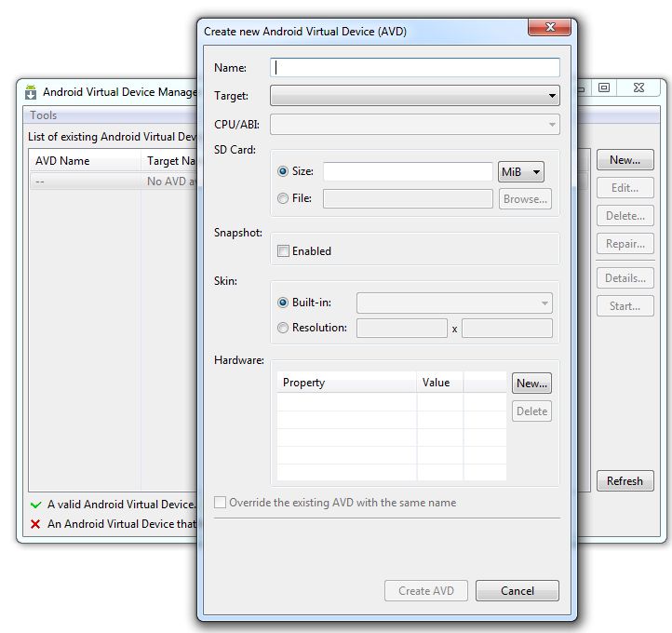This screenshot has height=633, width=672.
Task: Select the SD Card File radio button
Action: point(282,198)
